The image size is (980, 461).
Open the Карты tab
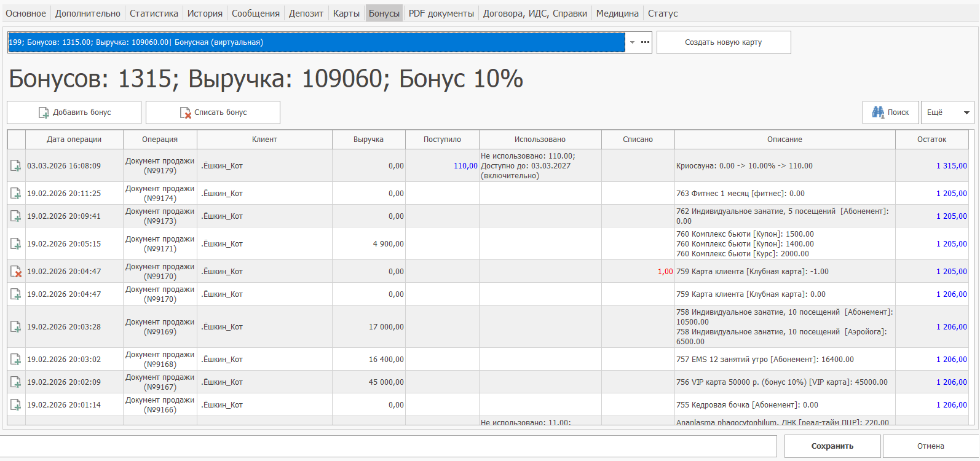[x=346, y=14]
